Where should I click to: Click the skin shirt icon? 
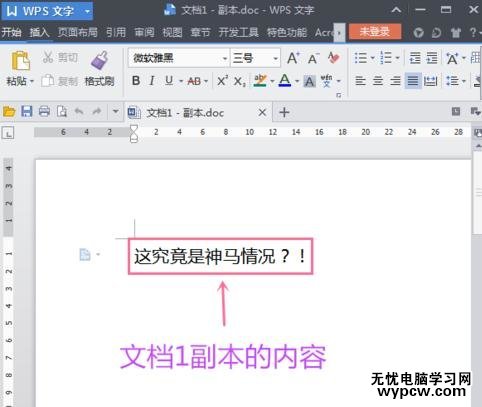[x=455, y=32]
